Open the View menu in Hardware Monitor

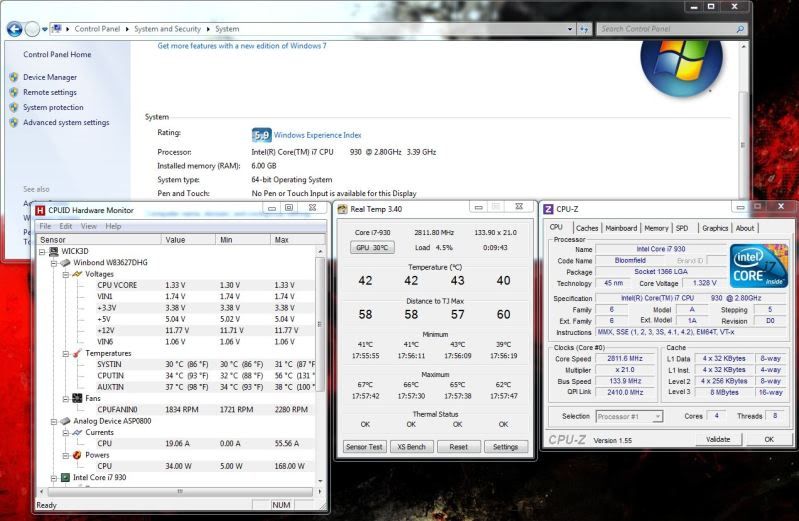pos(89,226)
